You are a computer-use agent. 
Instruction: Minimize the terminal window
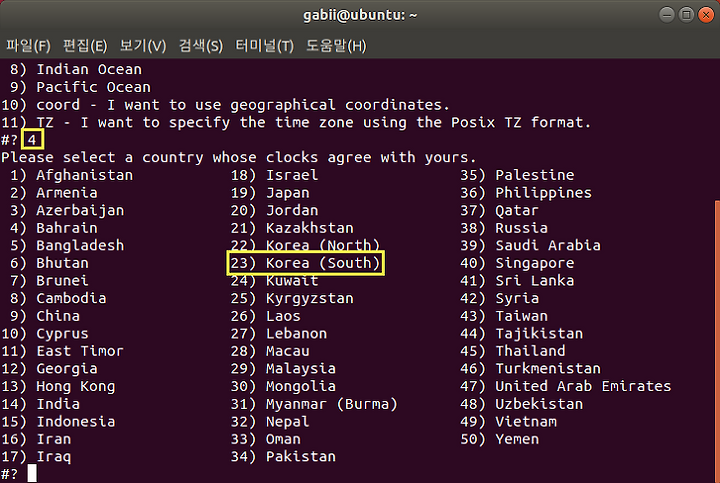click(667, 15)
